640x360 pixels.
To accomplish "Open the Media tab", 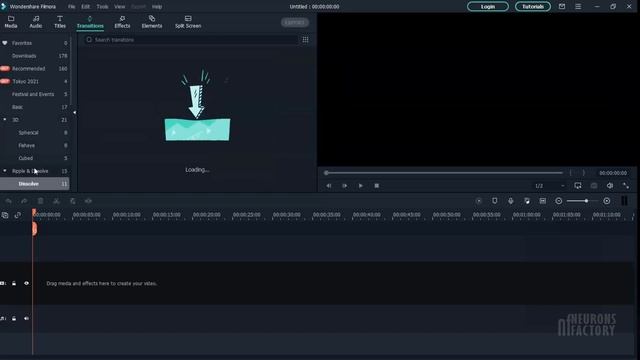I will (11, 22).
